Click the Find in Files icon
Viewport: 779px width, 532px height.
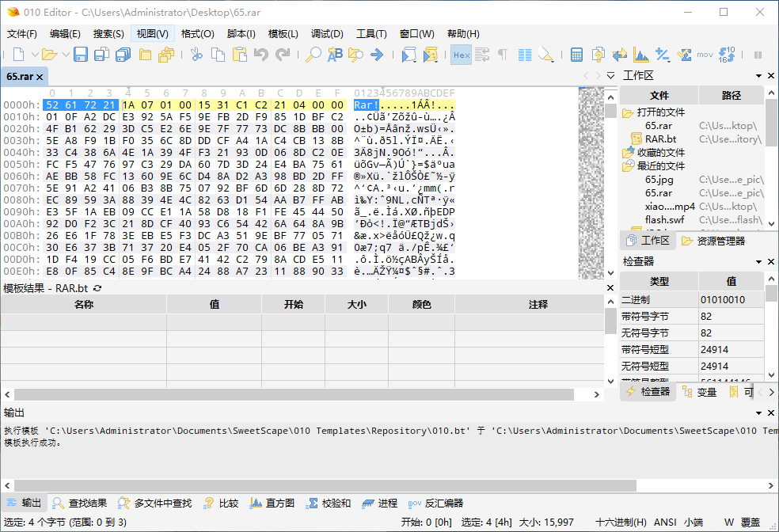pos(355,54)
